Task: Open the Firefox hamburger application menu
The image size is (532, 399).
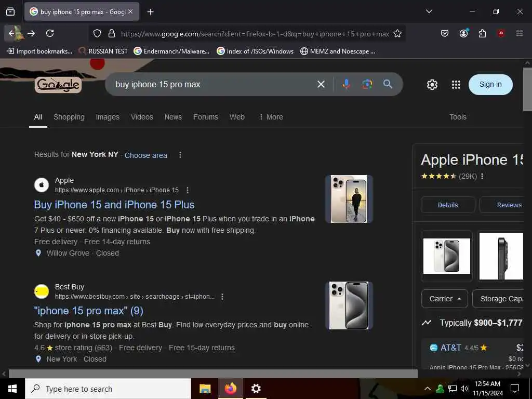Action: click(519, 33)
